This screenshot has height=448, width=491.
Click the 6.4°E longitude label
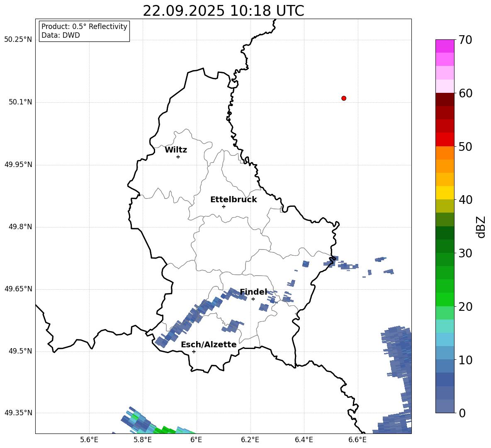point(304,440)
